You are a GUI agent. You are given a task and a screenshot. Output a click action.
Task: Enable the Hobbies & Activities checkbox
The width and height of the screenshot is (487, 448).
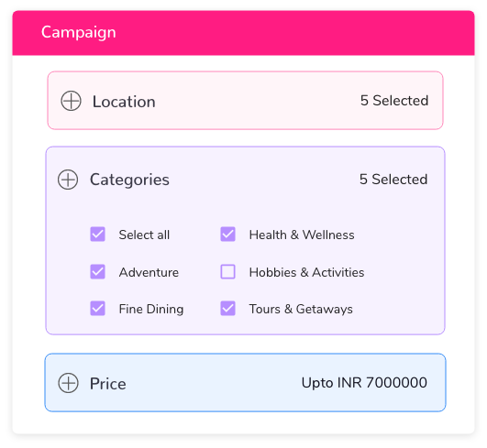pos(228,272)
